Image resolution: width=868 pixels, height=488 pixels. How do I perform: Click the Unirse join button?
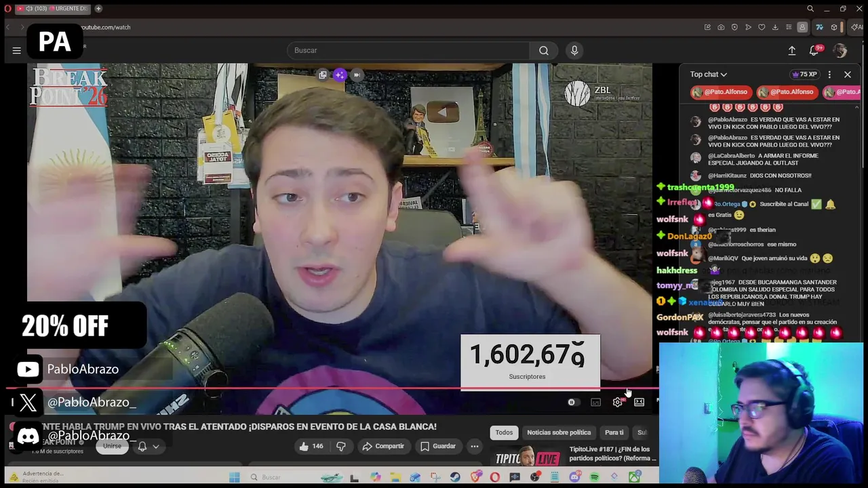pyautogui.click(x=112, y=446)
